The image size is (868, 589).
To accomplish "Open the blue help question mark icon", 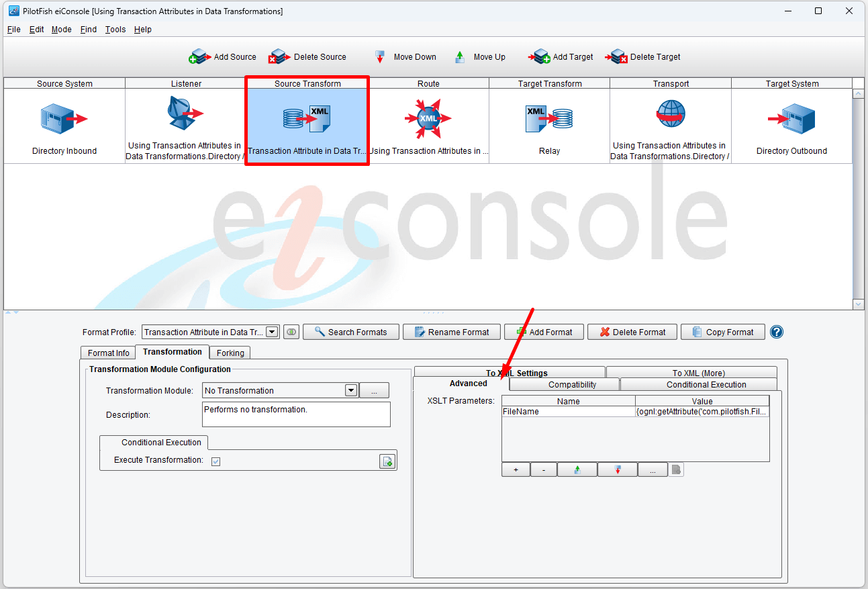I will [x=777, y=332].
